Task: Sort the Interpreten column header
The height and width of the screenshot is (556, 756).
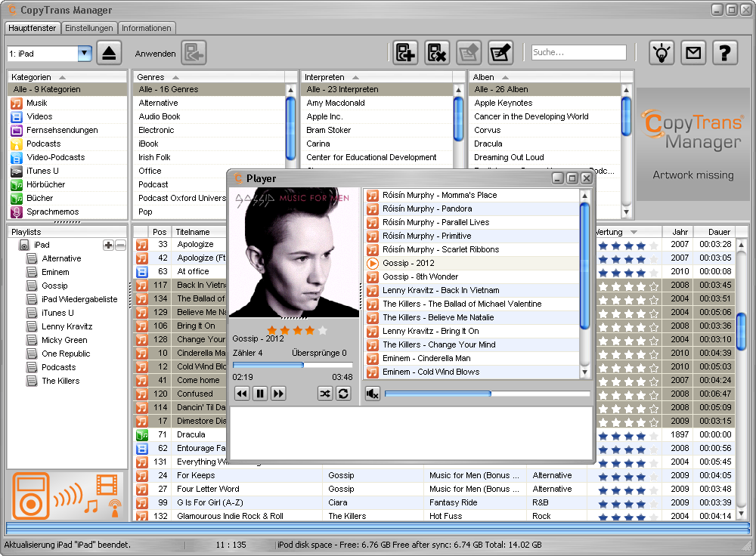Action: pos(377,77)
